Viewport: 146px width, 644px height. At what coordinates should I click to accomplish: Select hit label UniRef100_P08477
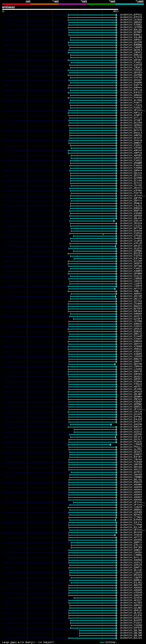(131, 103)
